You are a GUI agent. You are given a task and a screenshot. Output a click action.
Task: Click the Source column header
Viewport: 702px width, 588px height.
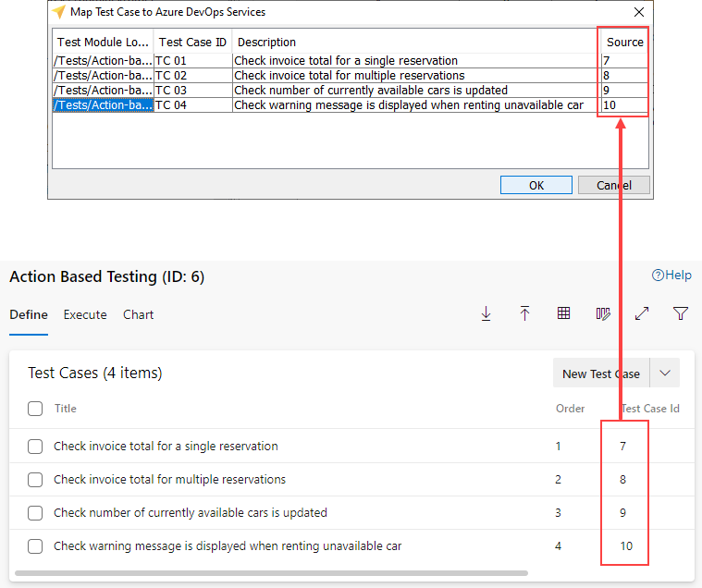tap(624, 42)
